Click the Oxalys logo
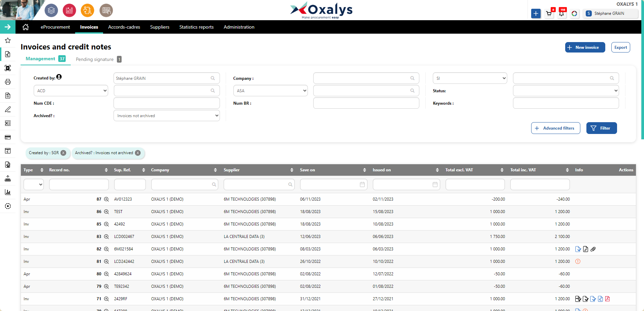Screen dimensions: 644x311 coord(321,10)
